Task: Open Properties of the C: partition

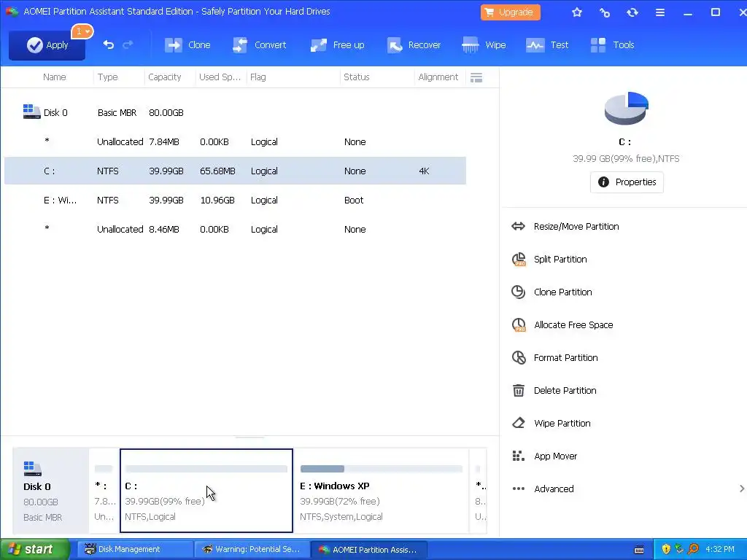Action: pyautogui.click(x=627, y=182)
